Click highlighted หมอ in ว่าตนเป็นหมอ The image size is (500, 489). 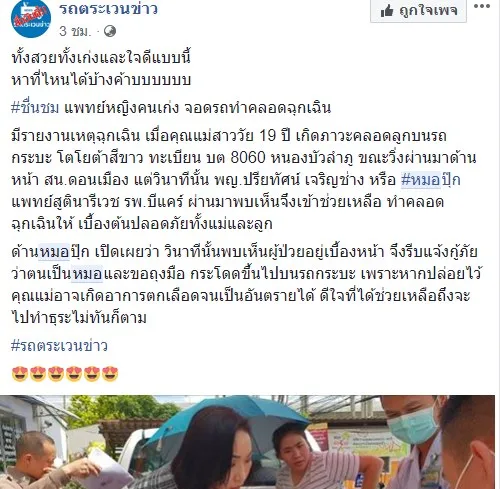coord(87,274)
